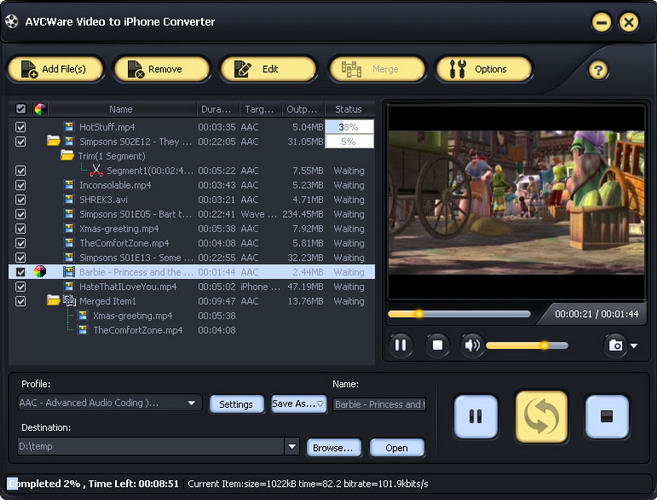Uncheck the Segment1 checkbox
This screenshot has width=657, height=500.
21,170
